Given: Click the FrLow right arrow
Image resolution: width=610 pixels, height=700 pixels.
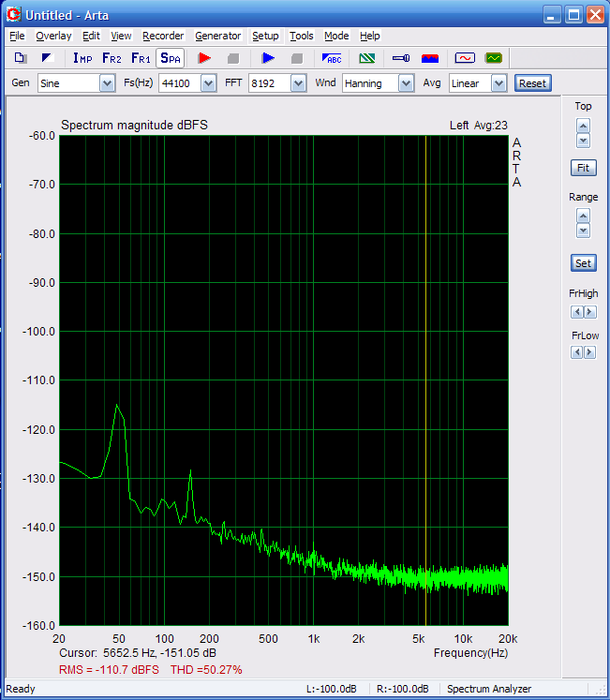Looking at the screenshot, I should (x=590, y=352).
